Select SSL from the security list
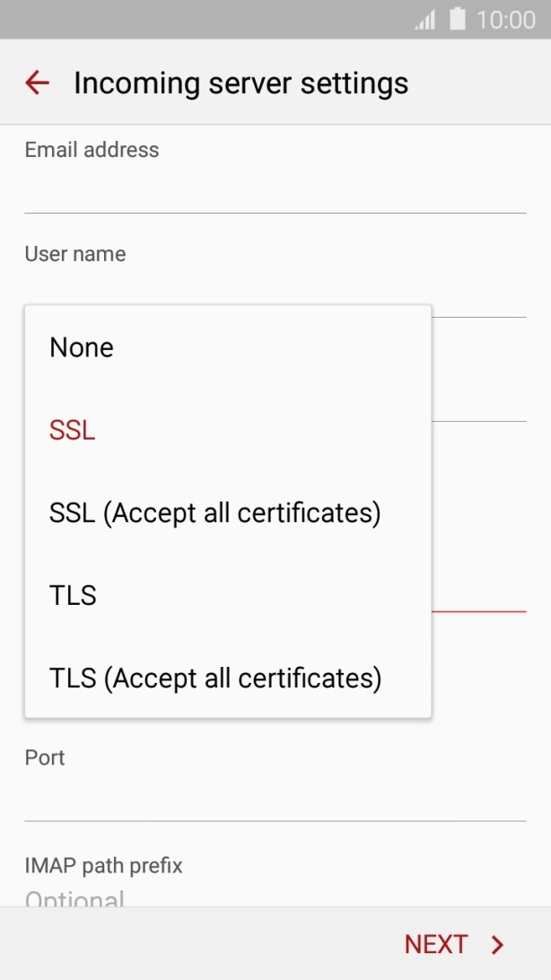 72,430
